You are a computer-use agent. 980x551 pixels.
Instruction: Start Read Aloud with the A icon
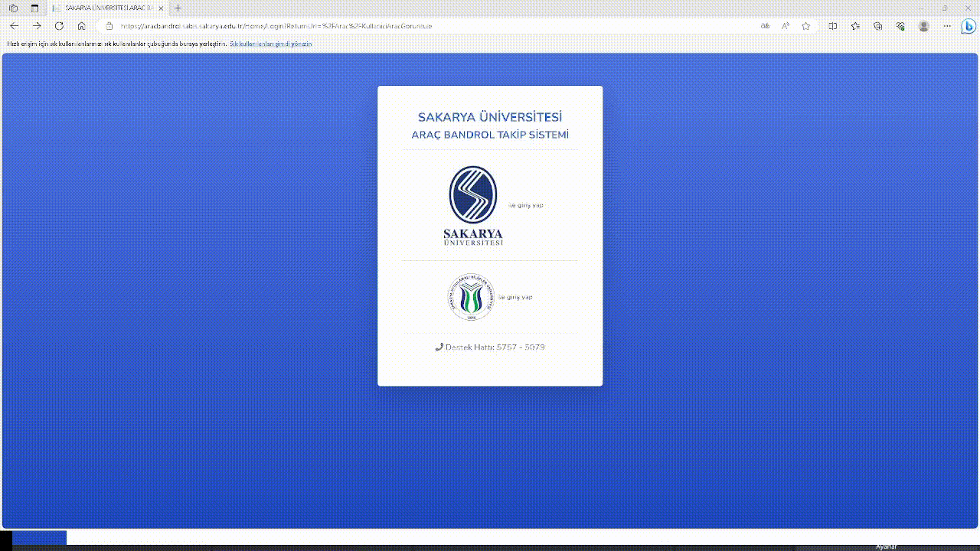click(x=786, y=26)
